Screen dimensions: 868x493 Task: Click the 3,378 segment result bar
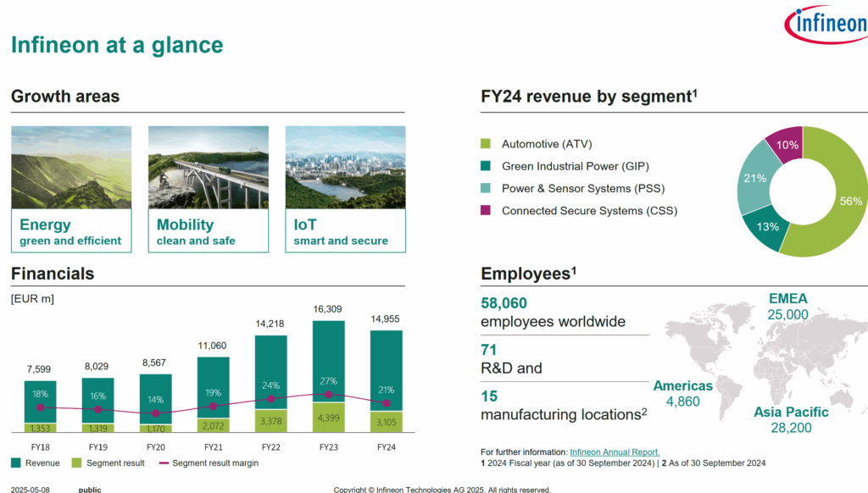(270, 421)
